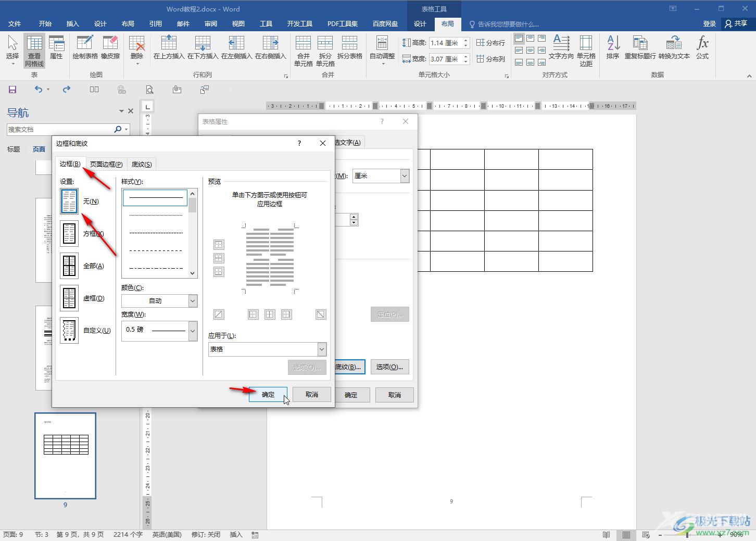Select page 9 thumbnail in navigation

tap(66, 456)
